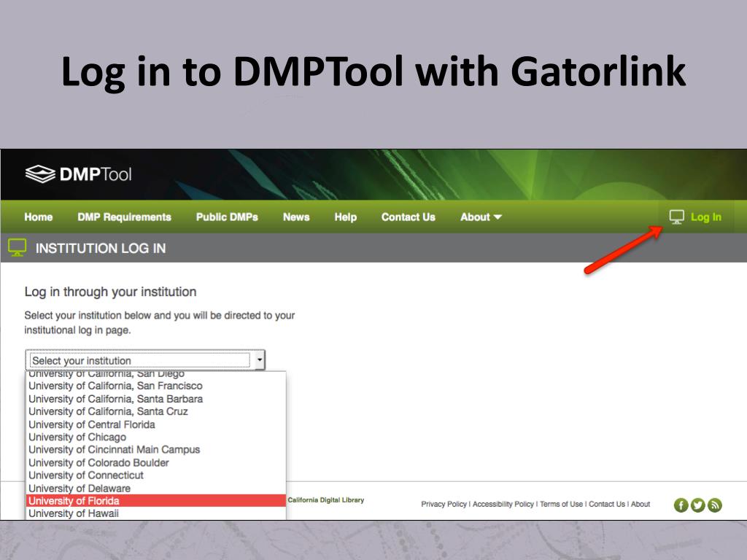
Task: Open the Terms of Use footer link
Action: point(561,505)
